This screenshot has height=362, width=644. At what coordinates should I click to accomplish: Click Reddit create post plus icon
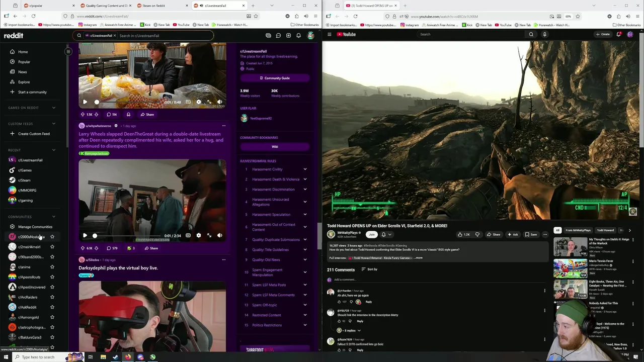(288, 36)
